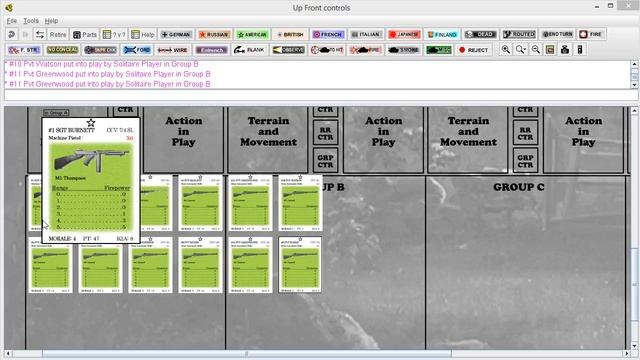640x360 pixels.
Task: Click the map scroll right arrow
Action: (x=627, y=353)
